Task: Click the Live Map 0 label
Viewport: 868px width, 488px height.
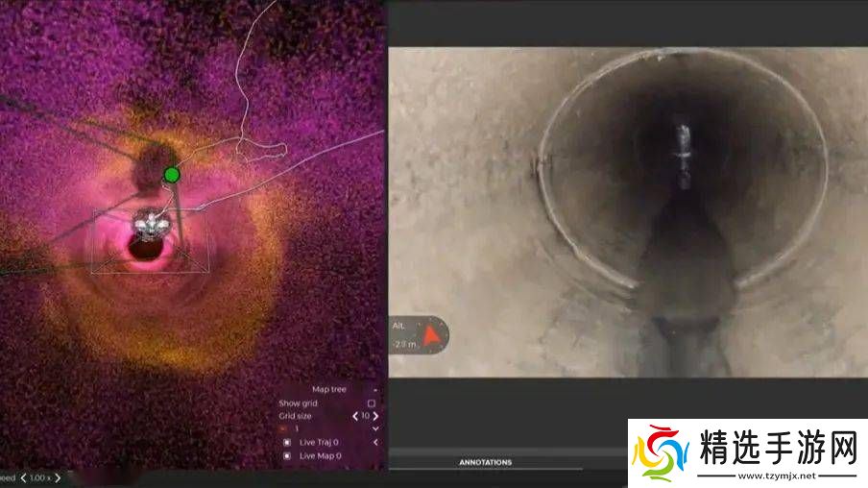Action: coord(320,456)
